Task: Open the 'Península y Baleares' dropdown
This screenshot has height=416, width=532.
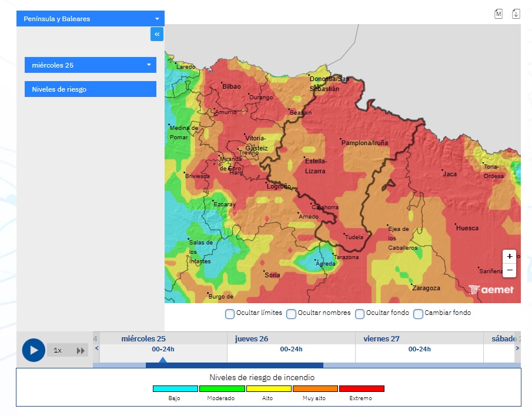Action: point(90,18)
